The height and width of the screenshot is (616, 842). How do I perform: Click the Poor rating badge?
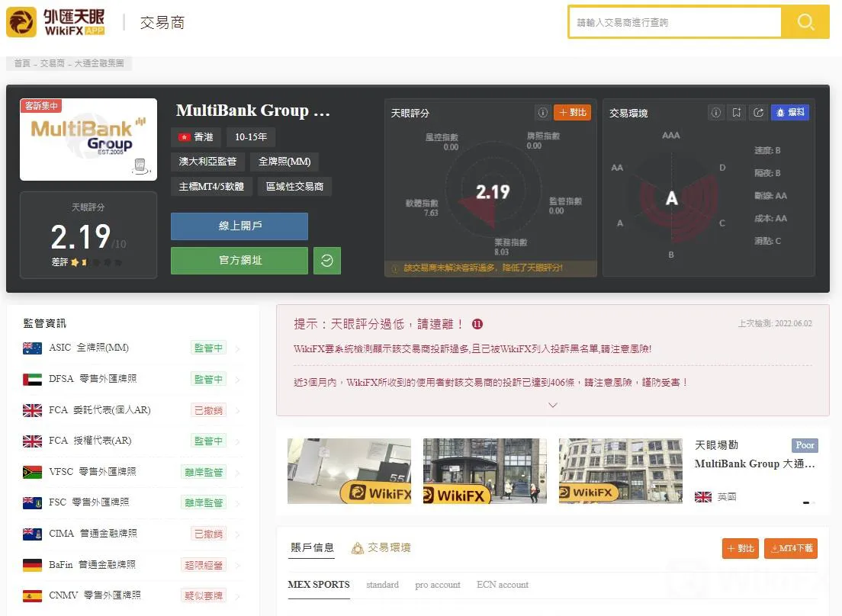(x=805, y=445)
